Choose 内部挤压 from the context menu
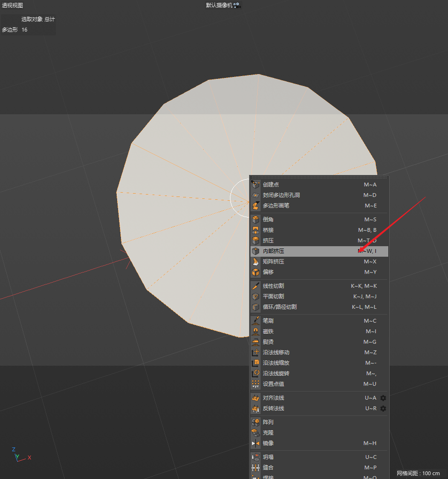 (x=273, y=251)
